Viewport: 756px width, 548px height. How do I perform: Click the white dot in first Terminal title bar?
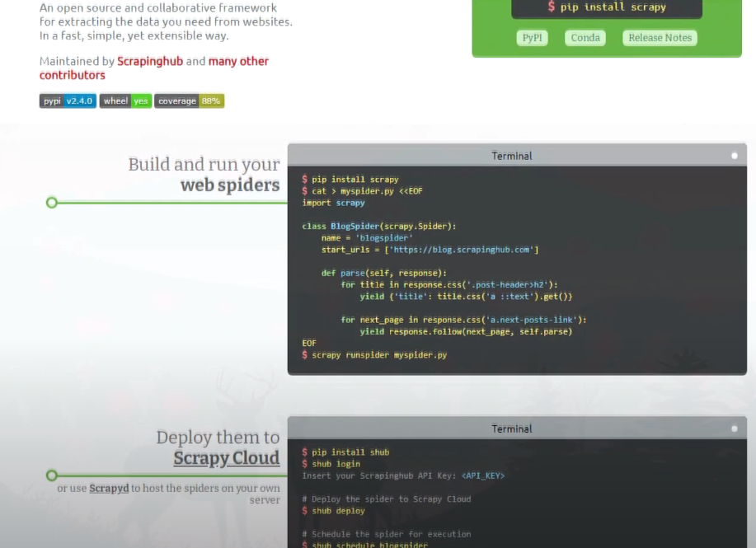735,156
